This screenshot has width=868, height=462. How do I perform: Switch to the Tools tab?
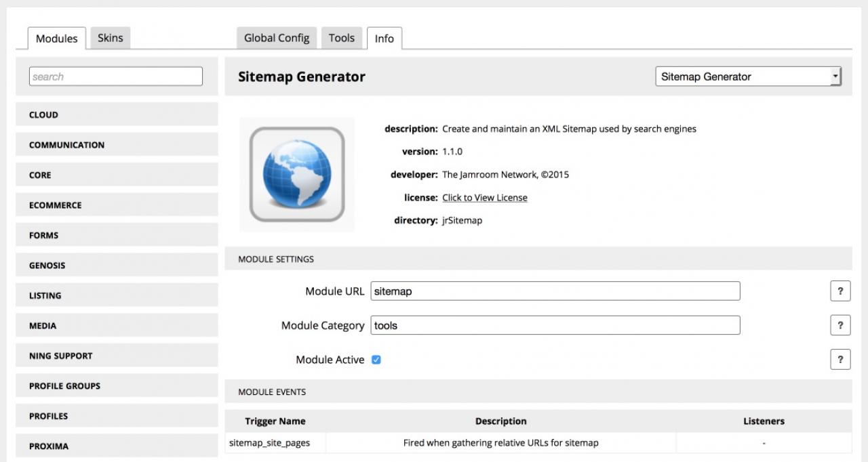[341, 38]
